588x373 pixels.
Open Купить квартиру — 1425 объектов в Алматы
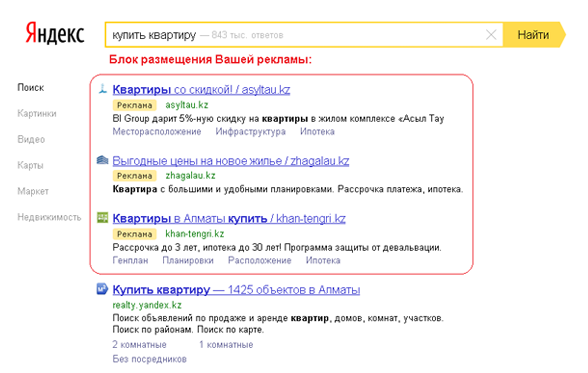[236, 290]
